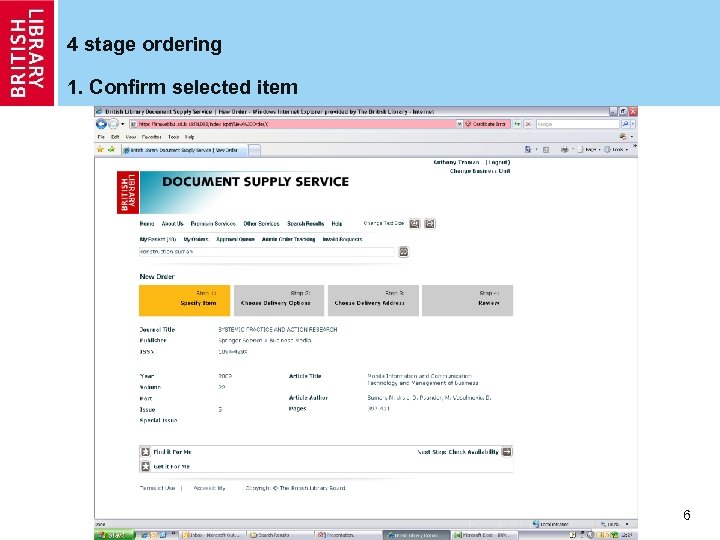Click the red British Library logo on the web page

coord(128,192)
